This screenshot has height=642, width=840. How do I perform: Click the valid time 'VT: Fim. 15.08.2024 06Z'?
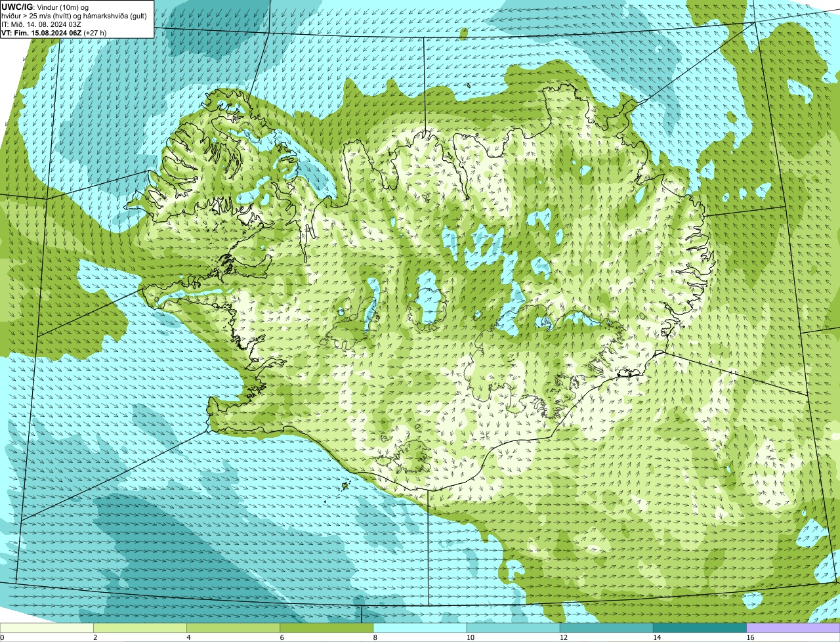(41, 33)
